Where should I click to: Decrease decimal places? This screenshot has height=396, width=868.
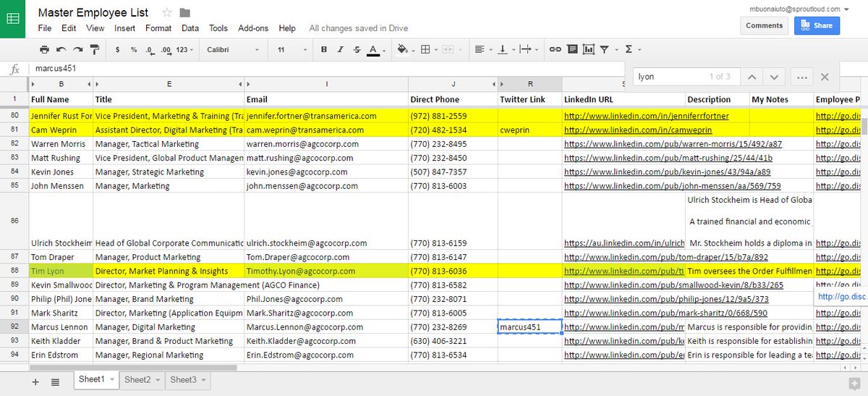[x=150, y=50]
